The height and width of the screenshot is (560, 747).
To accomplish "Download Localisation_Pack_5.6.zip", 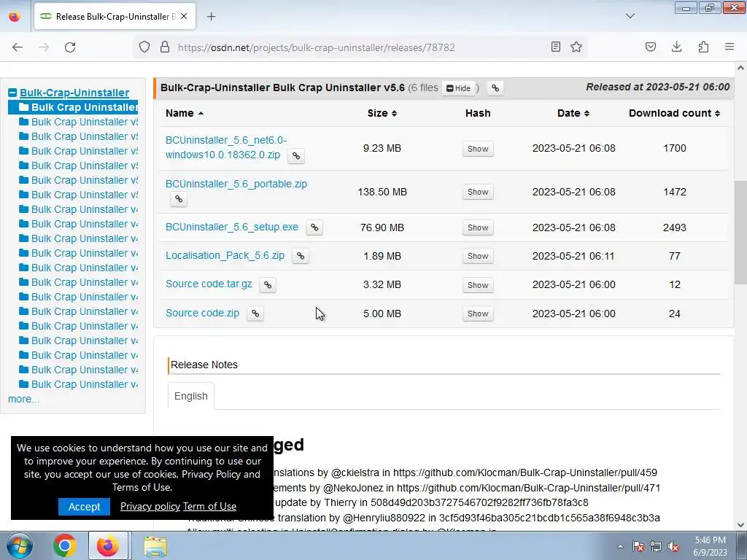I will pos(225,256).
